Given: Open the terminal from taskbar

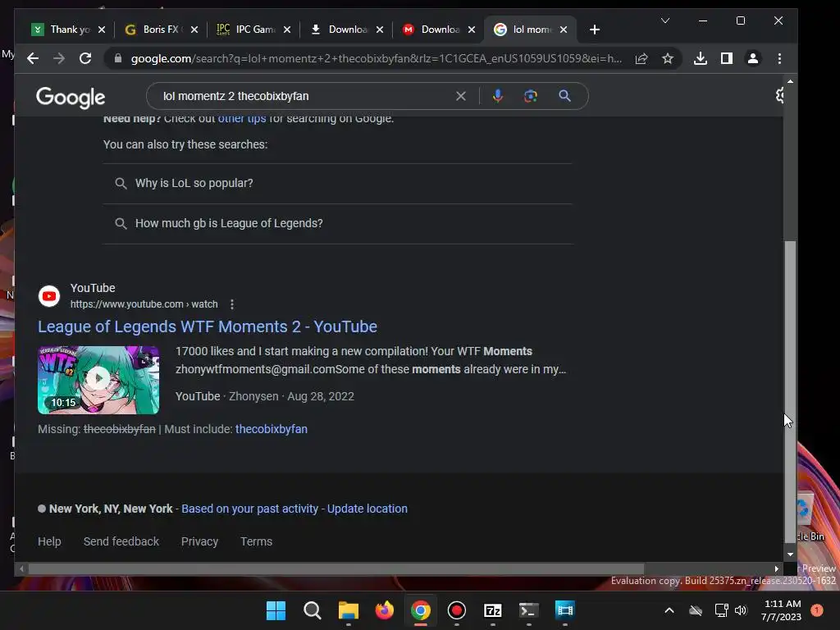Looking at the screenshot, I should point(528,610).
